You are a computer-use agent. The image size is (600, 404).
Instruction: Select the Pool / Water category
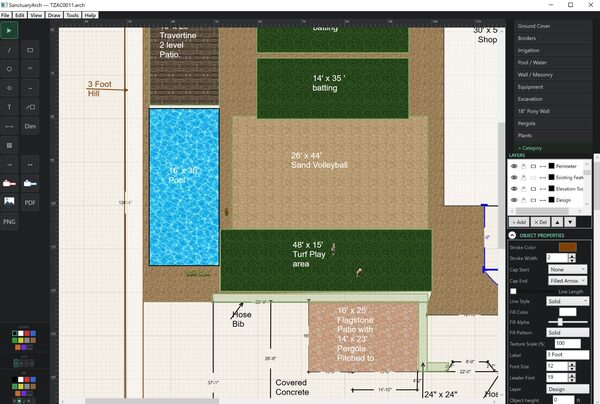[x=553, y=62]
